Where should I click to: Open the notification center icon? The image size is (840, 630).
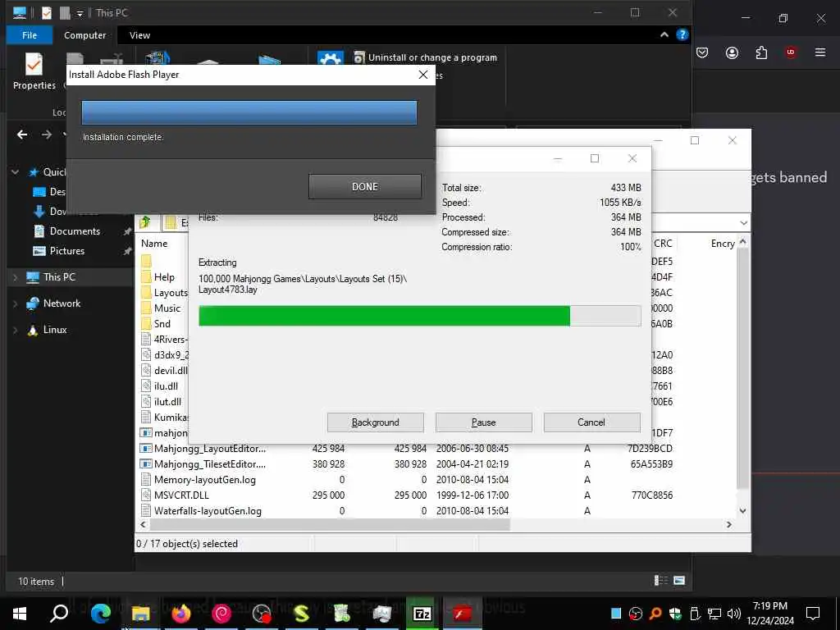(x=813, y=614)
